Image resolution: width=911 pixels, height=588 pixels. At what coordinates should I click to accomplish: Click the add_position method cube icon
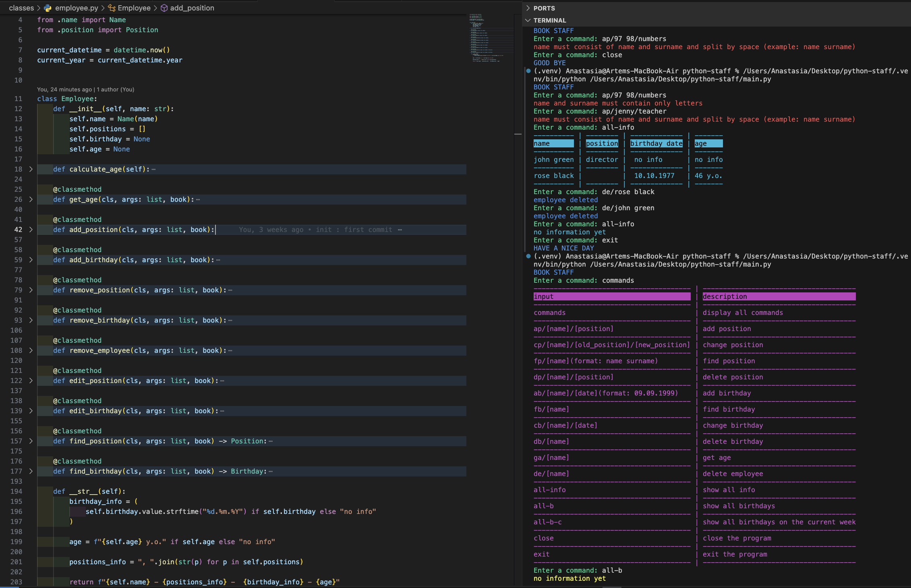pyautogui.click(x=164, y=8)
